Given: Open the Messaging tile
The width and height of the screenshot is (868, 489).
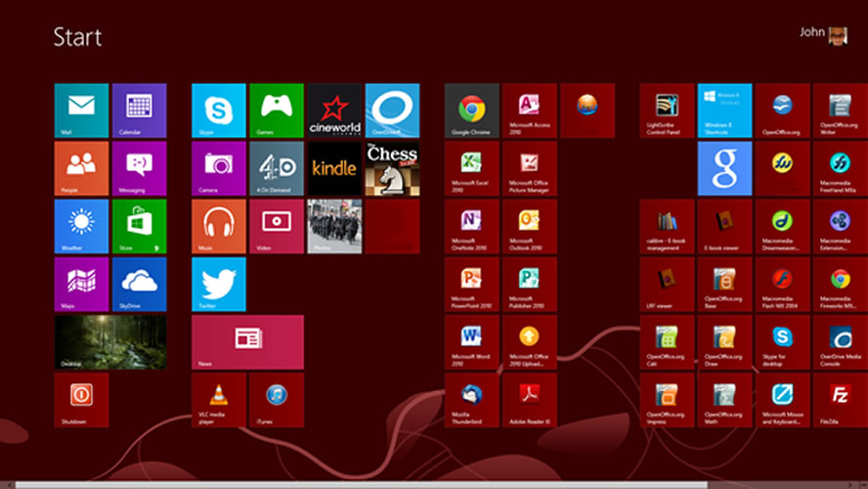Looking at the screenshot, I should click(x=139, y=168).
